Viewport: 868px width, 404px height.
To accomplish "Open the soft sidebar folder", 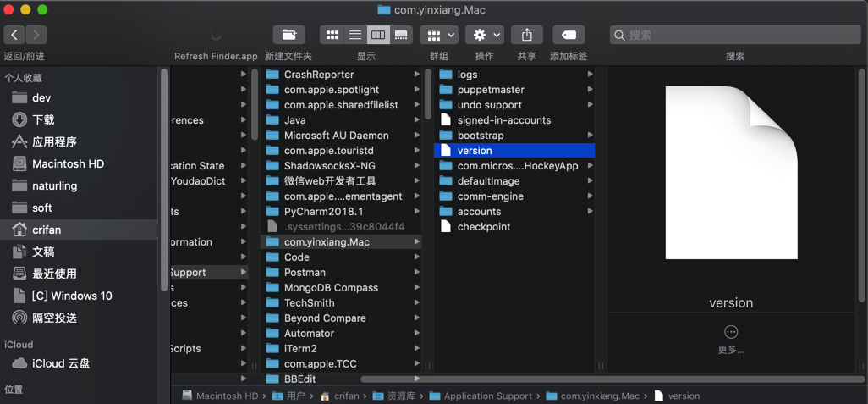I will click(79, 208).
